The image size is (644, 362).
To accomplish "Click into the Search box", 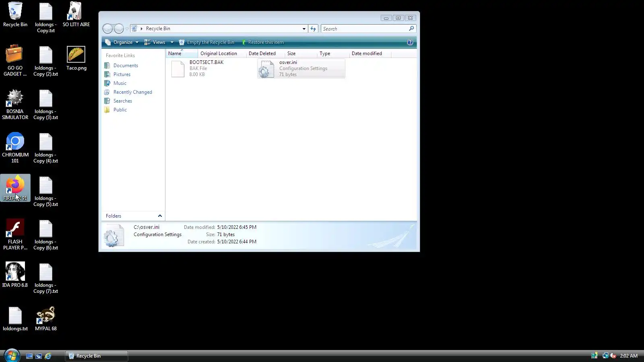I will (364, 29).
